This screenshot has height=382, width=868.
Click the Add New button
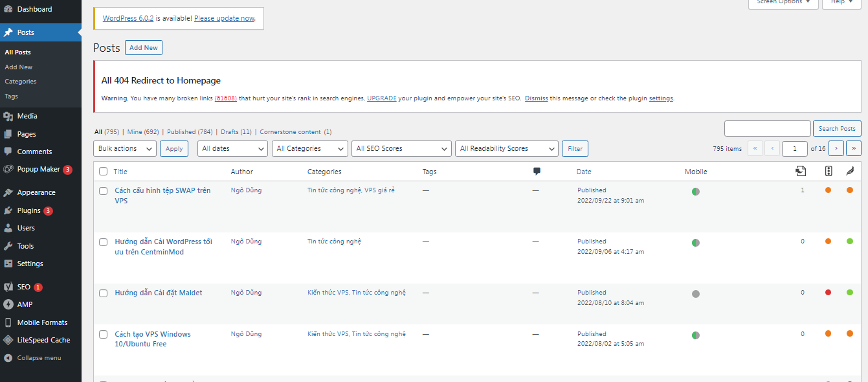click(x=143, y=48)
